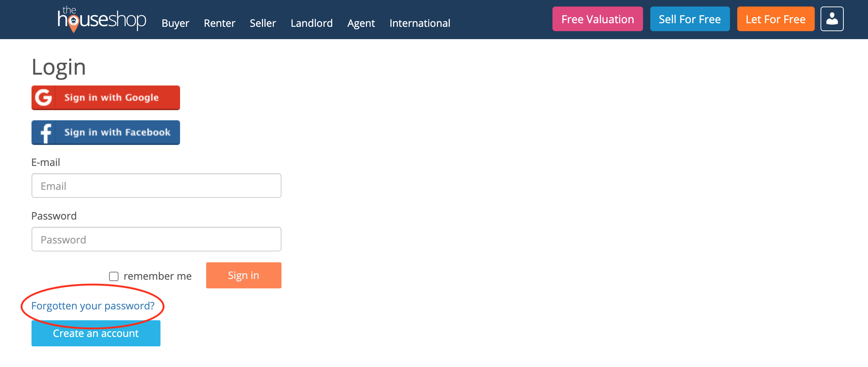Click the user account icon in header
This screenshot has width=868, height=367.
pos(832,19)
